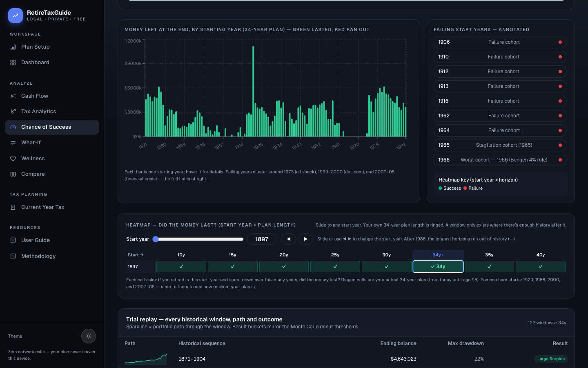Click the 1871–1904 path sparkline

click(x=146, y=359)
